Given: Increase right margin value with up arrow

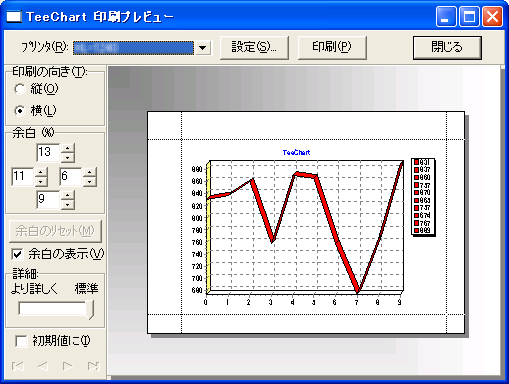Looking at the screenshot, I should click(x=89, y=172).
